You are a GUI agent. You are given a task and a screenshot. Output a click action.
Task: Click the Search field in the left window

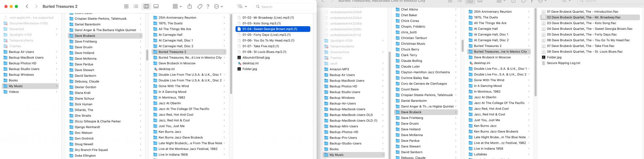point(284,7)
